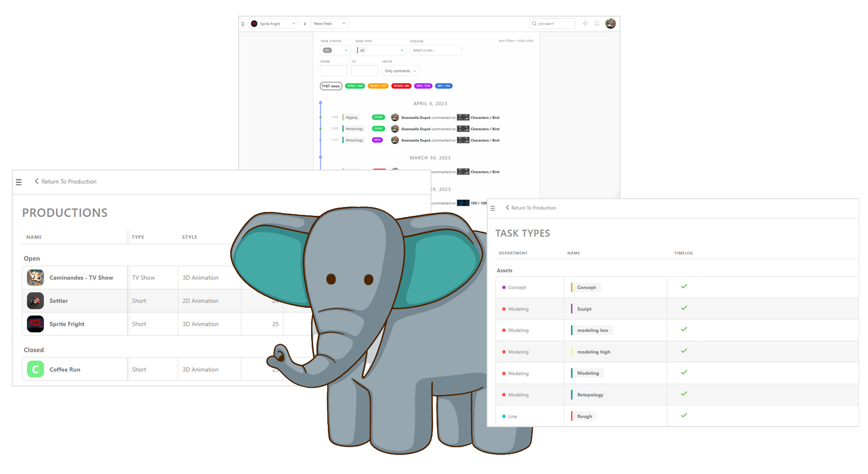Click the green Coffee Run production icon

[35, 370]
